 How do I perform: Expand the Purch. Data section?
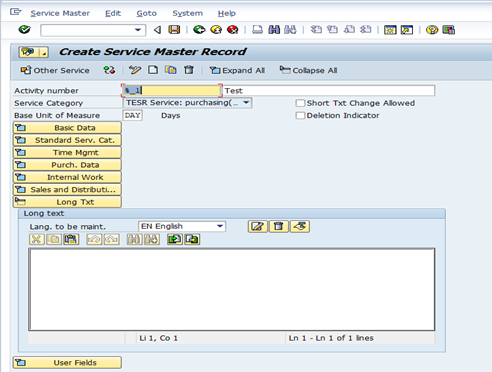point(67,165)
